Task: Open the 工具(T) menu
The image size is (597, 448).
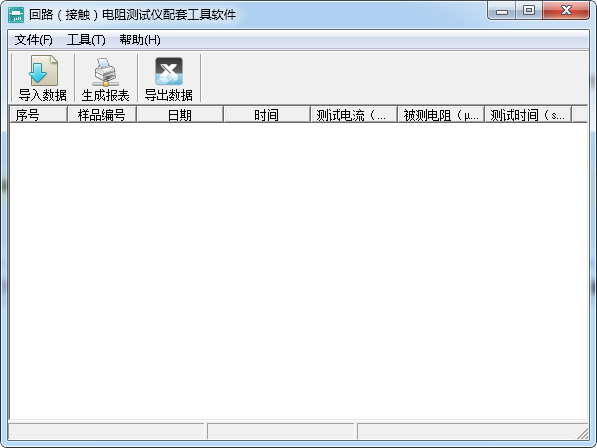Action: pos(86,40)
